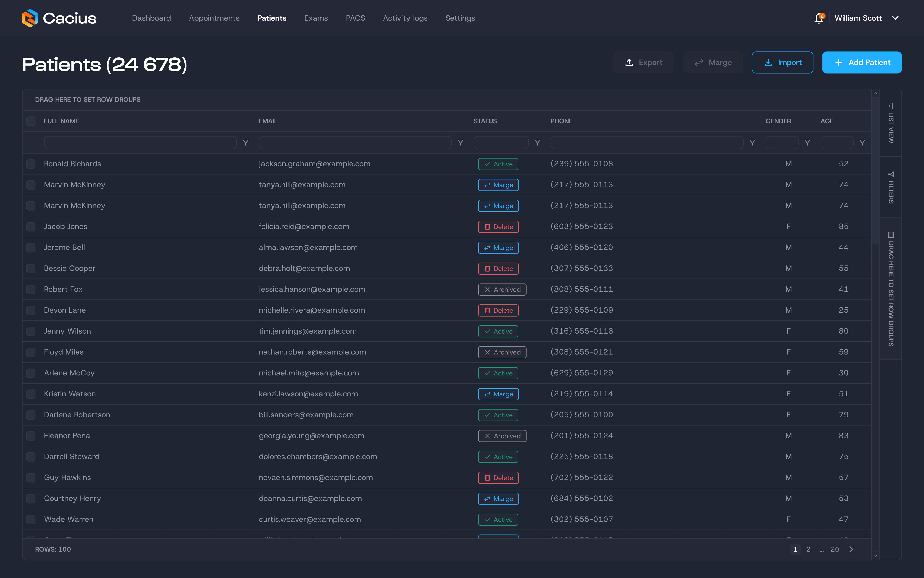The image size is (924, 578).
Task: Click the Marge badge for Jerome Bell
Action: point(498,248)
